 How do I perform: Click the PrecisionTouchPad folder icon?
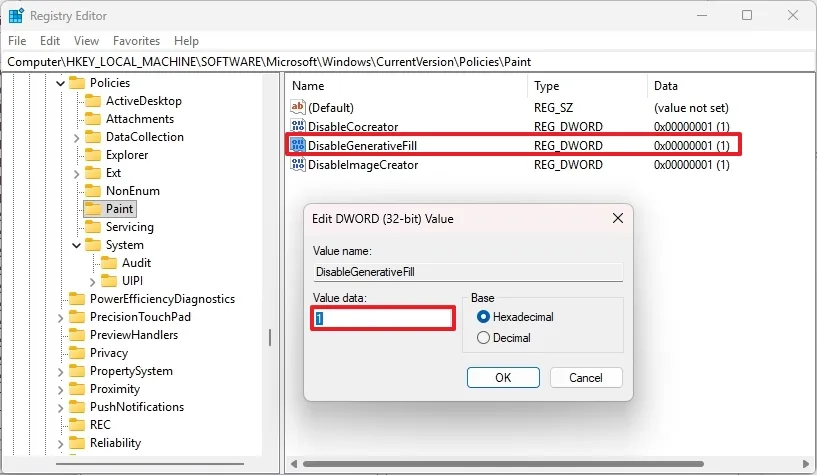77,317
